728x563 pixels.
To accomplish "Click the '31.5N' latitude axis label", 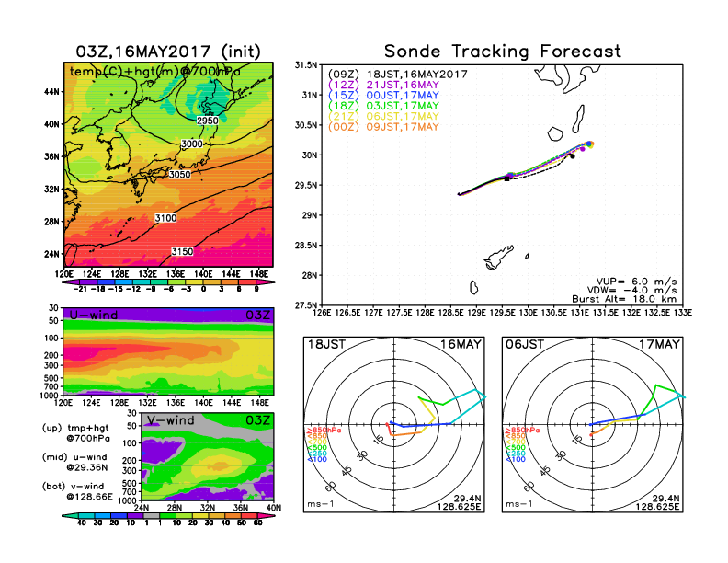I will pyautogui.click(x=306, y=65).
